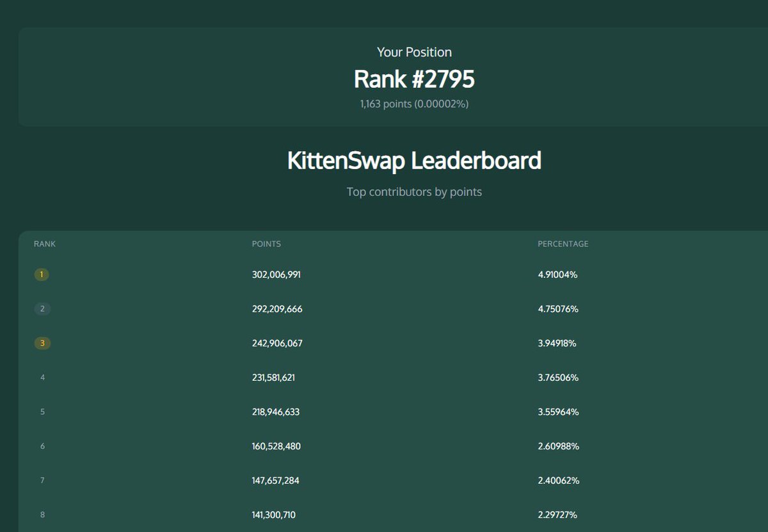Click the rank 2 silver badge
The height and width of the screenshot is (532, 768).
point(42,309)
